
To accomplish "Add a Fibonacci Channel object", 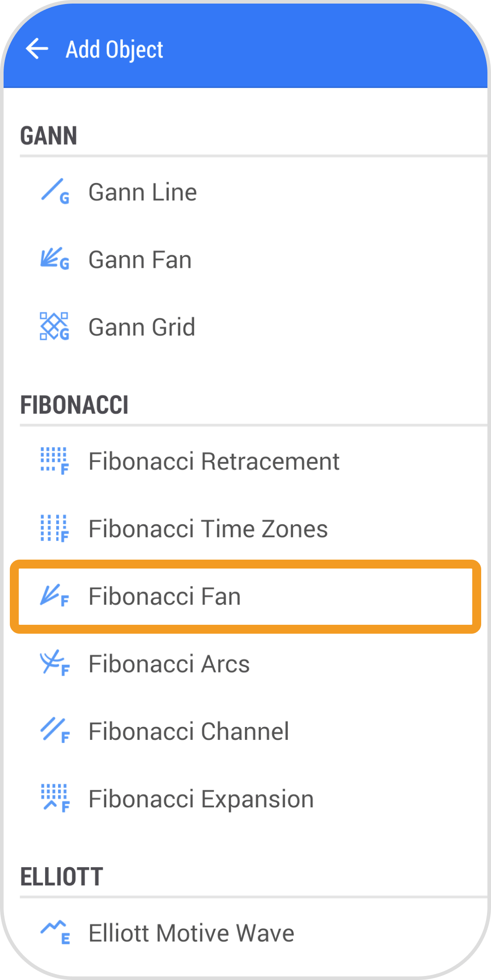I will [x=189, y=731].
